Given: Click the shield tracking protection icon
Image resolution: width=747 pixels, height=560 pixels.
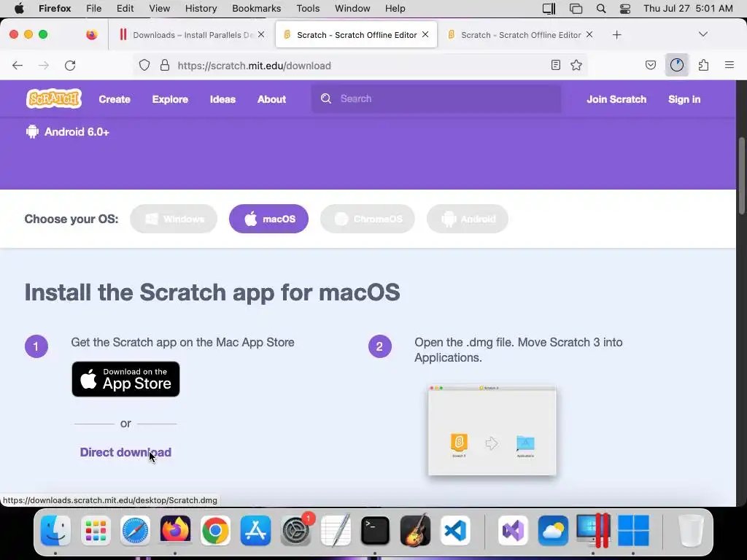Looking at the screenshot, I should (x=144, y=65).
